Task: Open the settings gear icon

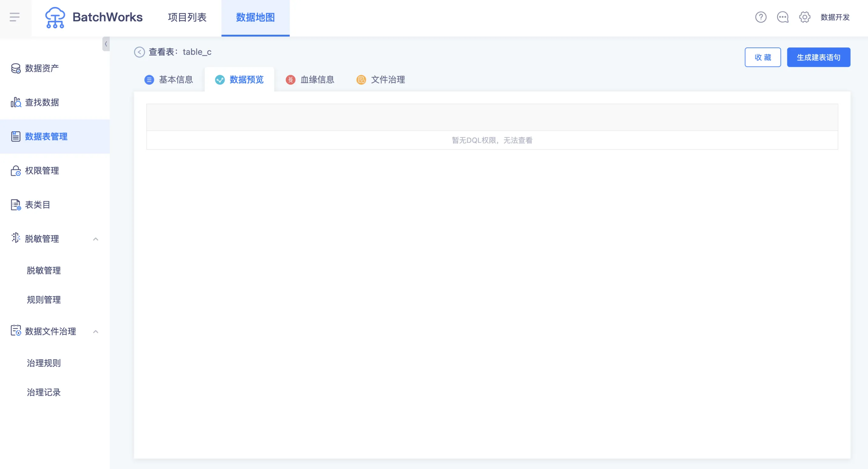Action: pos(804,17)
